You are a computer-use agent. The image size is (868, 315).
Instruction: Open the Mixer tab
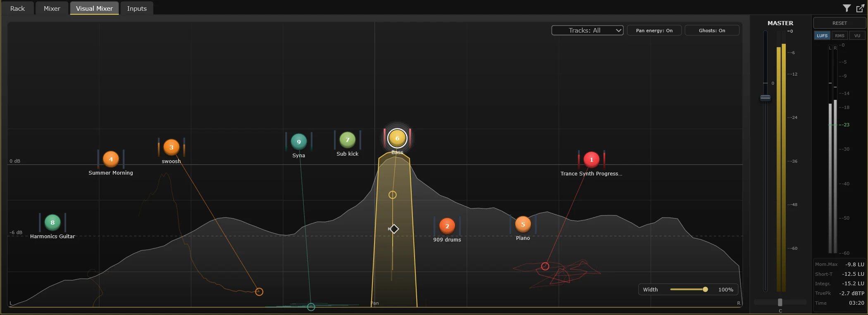52,8
